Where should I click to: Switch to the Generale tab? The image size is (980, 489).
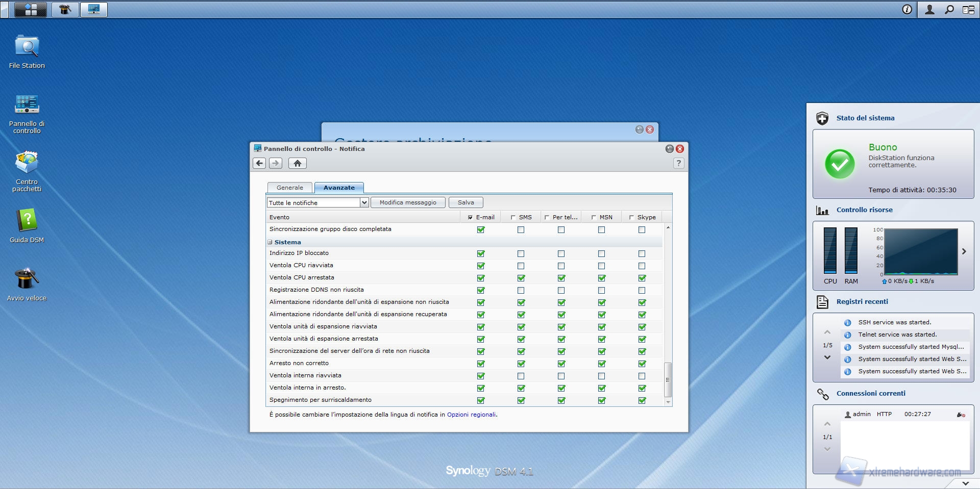tap(289, 188)
